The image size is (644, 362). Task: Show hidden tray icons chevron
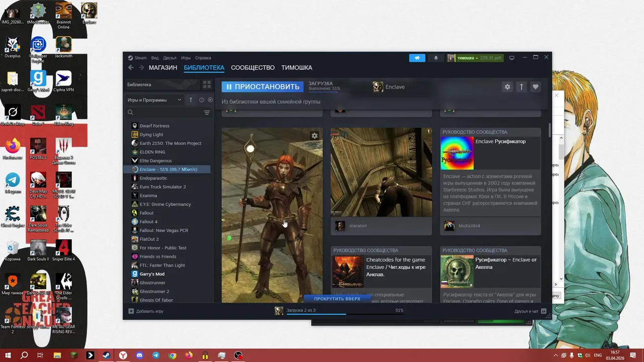point(555,355)
